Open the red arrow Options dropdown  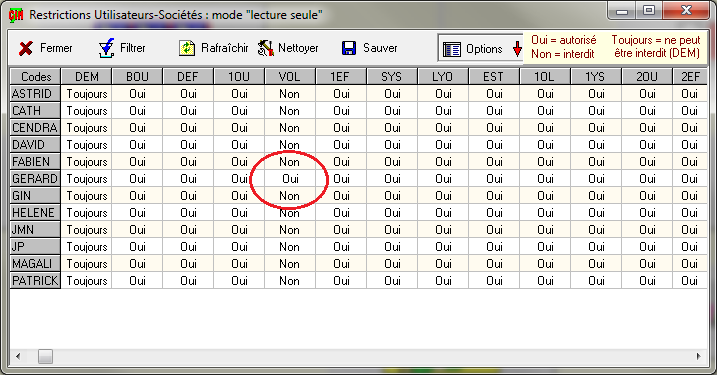pos(517,48)
